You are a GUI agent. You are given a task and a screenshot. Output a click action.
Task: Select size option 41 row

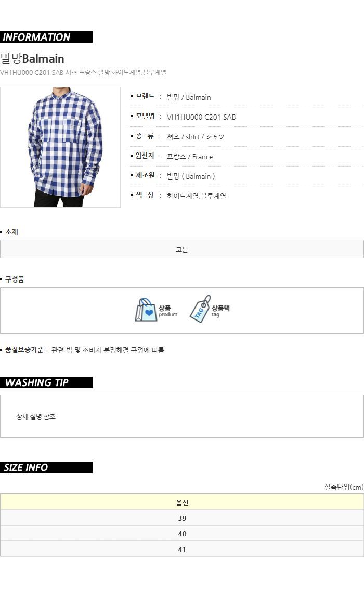click(182, 549)
